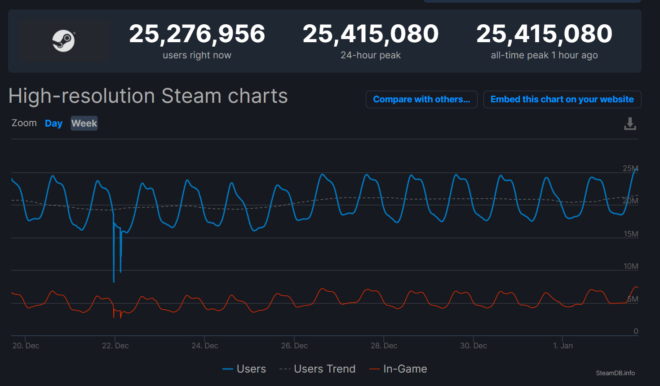The width and height of the screenshot is (660, 386).
Task: Click the users right now count
Action: (197, 34)
